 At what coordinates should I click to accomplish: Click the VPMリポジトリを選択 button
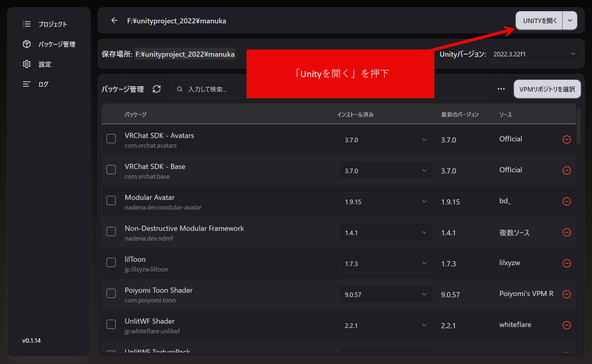(x=547, y=89)
